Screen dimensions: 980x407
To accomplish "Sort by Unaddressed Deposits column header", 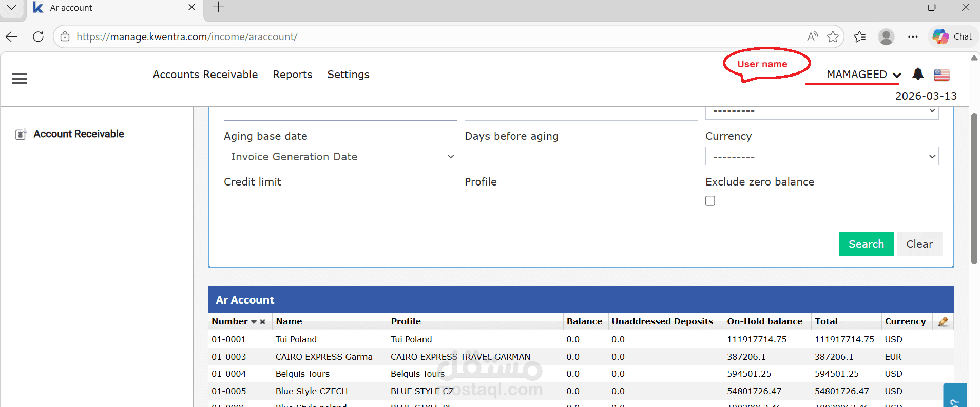I will [x=662, y=321].
